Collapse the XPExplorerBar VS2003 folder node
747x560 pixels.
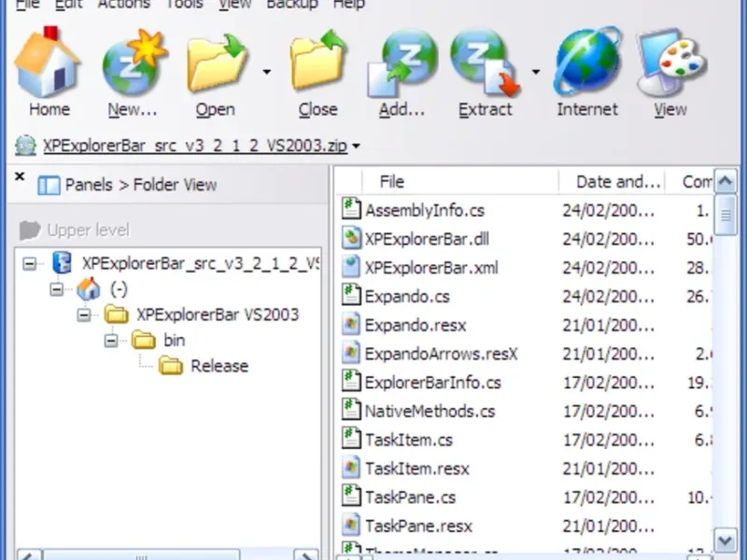click(x=84, y=315)
